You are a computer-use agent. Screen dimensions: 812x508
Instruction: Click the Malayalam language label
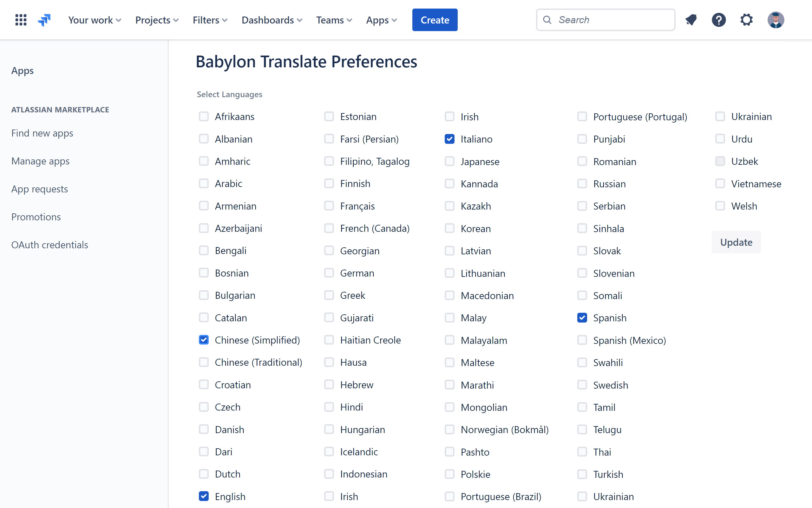click(x=484, y=340)
